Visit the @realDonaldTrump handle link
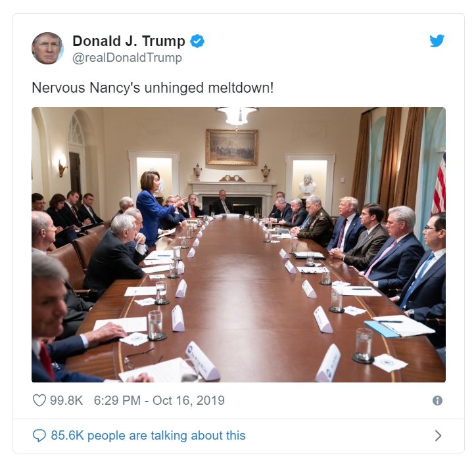The width and height of the screenshot is (476, 460). [x=127, y=58]
